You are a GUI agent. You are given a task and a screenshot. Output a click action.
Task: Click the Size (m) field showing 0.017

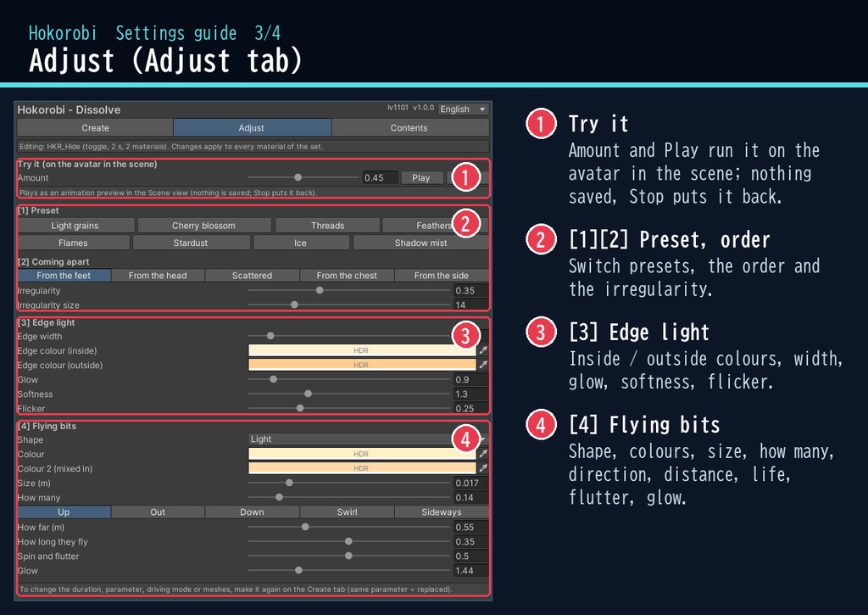(x=470, y=483)
